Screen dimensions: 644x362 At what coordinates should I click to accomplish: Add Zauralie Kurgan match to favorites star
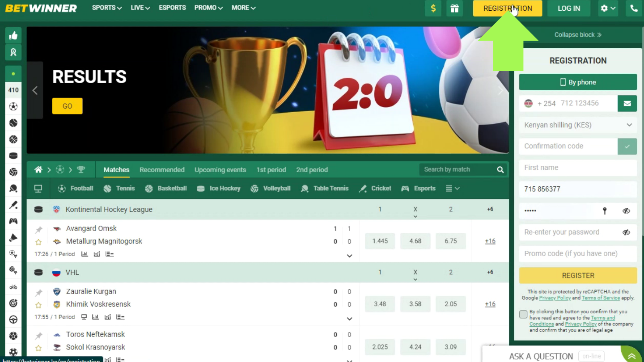point(38,305)
